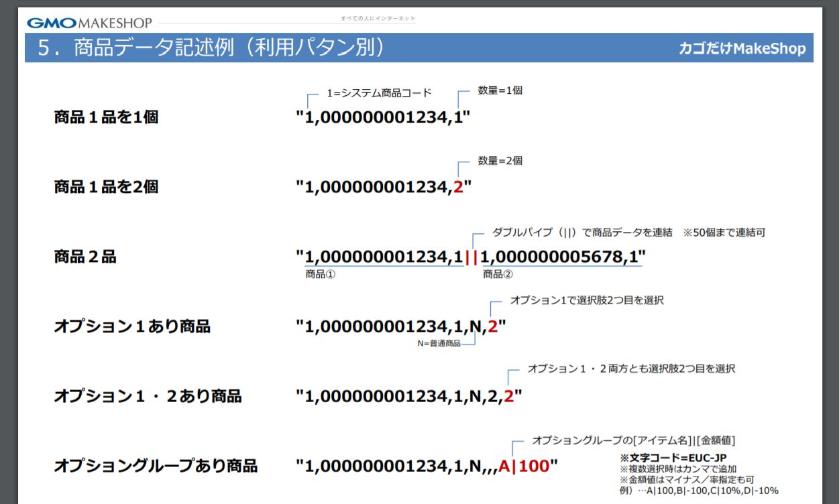Click the オプション１・２両方とも選択肢2つ目を選択 annotation
This screenshot has width=839, height=504.
click(631, 369)
